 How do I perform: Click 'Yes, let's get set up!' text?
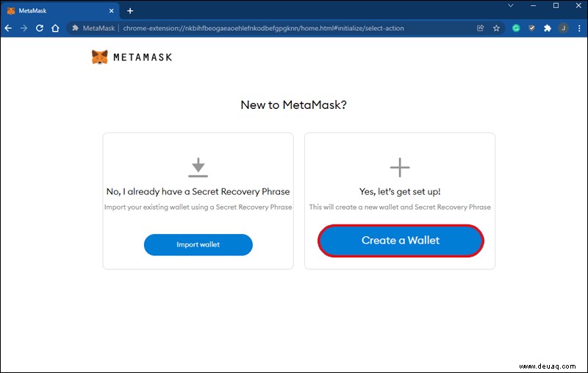(400, 192)
